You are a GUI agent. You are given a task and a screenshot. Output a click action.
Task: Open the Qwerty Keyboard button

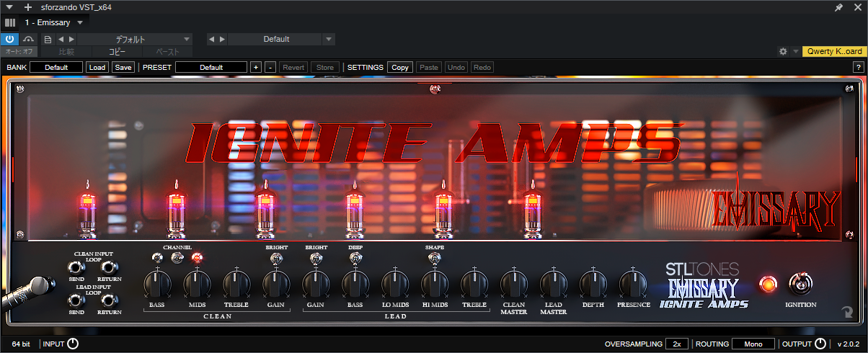835,52
